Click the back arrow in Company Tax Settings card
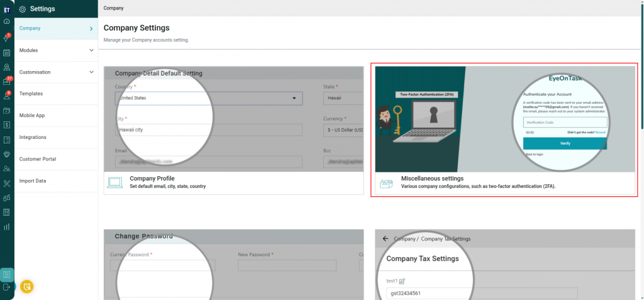The image size is (644, 300). click(x=386, y=238)
